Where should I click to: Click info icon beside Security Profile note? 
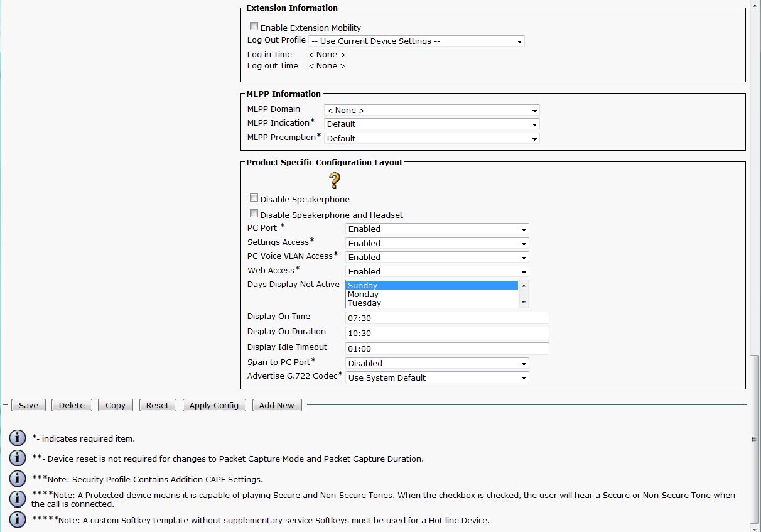point(18,479)
